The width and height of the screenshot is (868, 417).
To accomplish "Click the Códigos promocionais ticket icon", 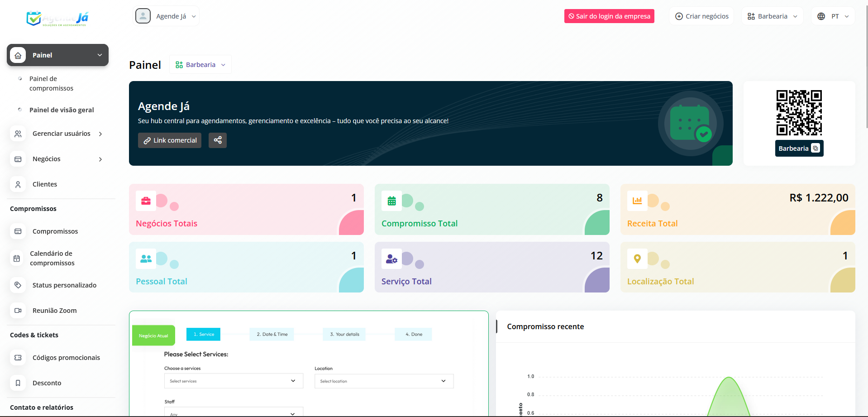I will pos(18,358).
